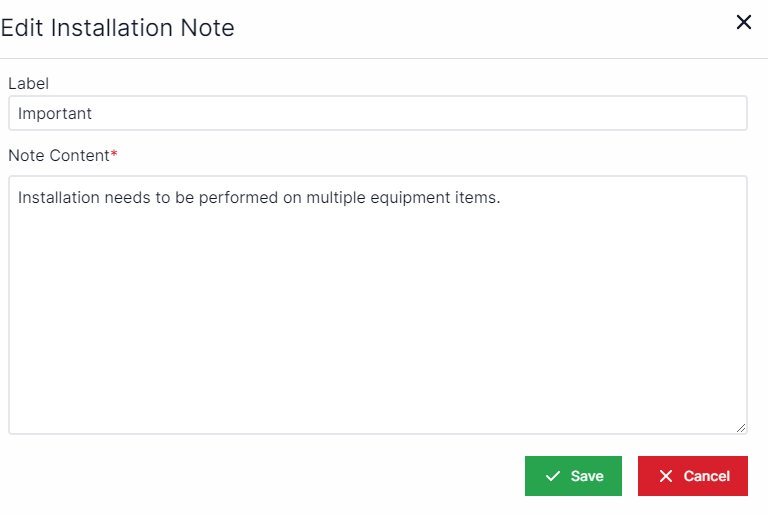Focus the Label input field
Viewport: 768px width, 515px height.
[x=377, y=113]
